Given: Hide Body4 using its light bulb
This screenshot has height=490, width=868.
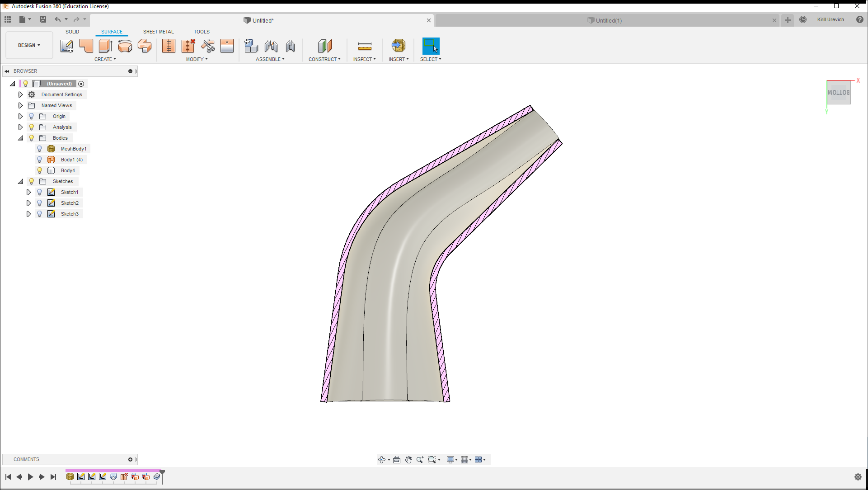Looking at the screenshot, I should coord(40,170).
